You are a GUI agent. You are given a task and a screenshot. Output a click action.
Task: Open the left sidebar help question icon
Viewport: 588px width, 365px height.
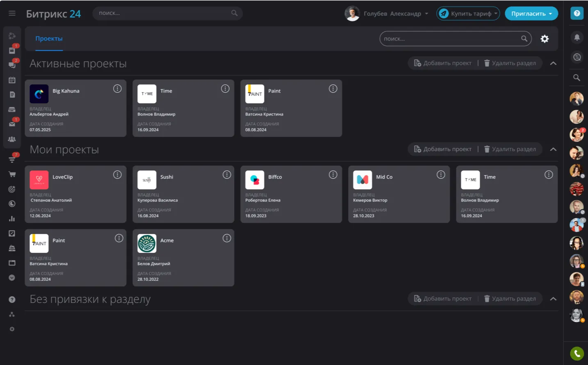click(x=12, y=299)
